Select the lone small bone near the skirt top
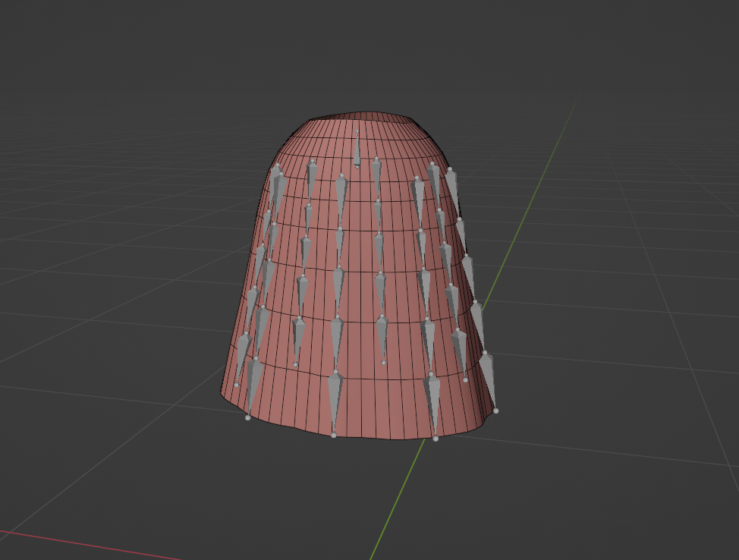Viewport: 739px width, 560px height. [357, 150]
